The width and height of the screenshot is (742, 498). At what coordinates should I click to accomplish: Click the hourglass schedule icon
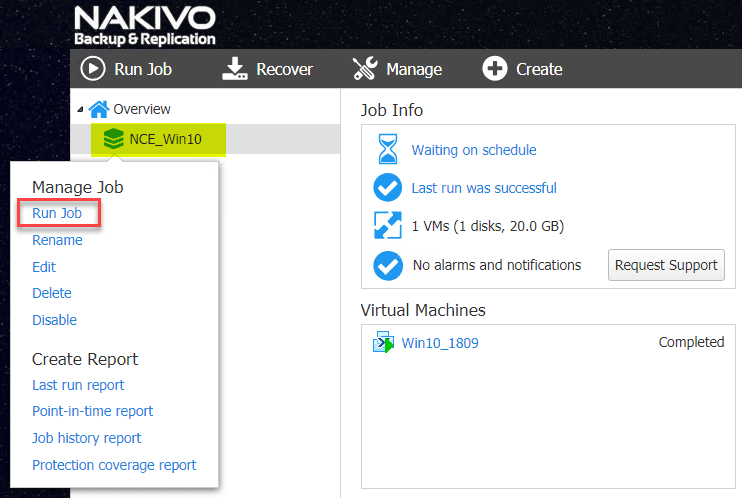(386, 150)
